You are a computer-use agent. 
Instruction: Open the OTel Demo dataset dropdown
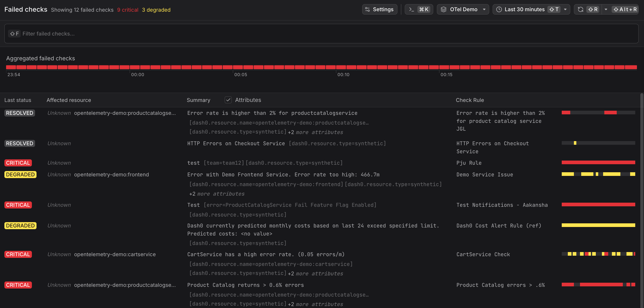pyautogui.click(x=463, y=9)
